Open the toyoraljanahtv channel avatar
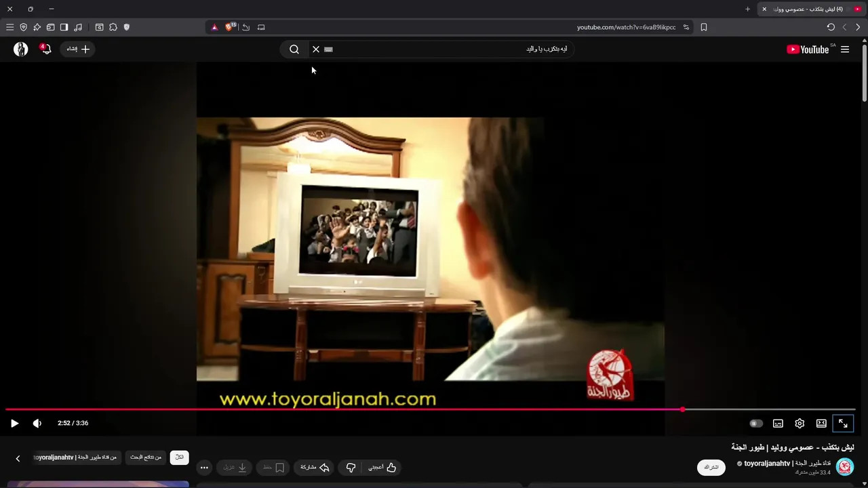Viewport: 868px width, 488px height. pyautogui.click(x=845, y=467)
